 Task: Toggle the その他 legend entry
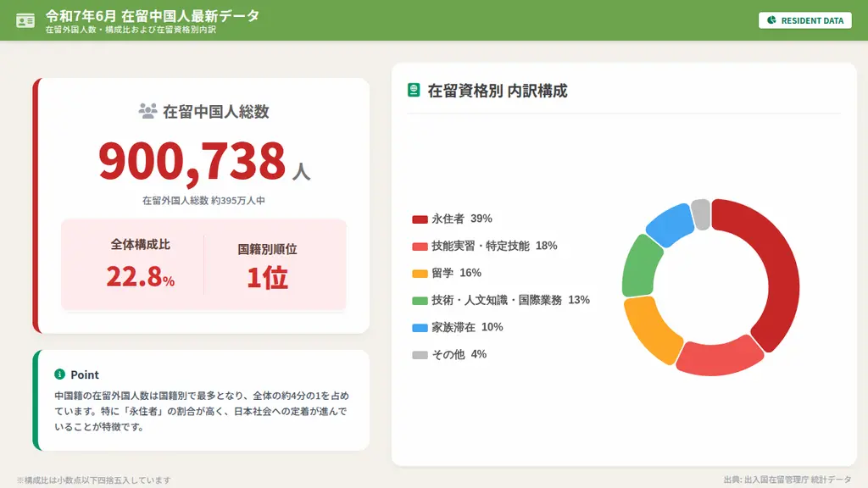coord(448,354)
